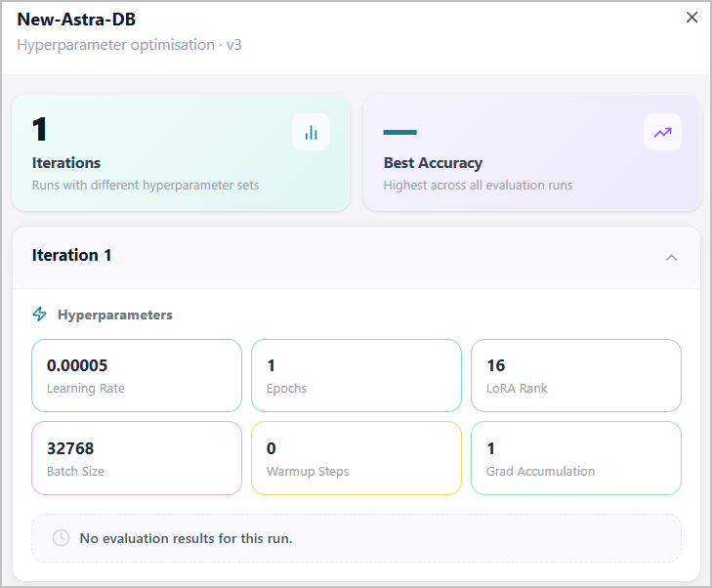Click the dash placeholder for Best Accuracy value
The width and height of the screenshot is (712, 588).
coord(399,132)
